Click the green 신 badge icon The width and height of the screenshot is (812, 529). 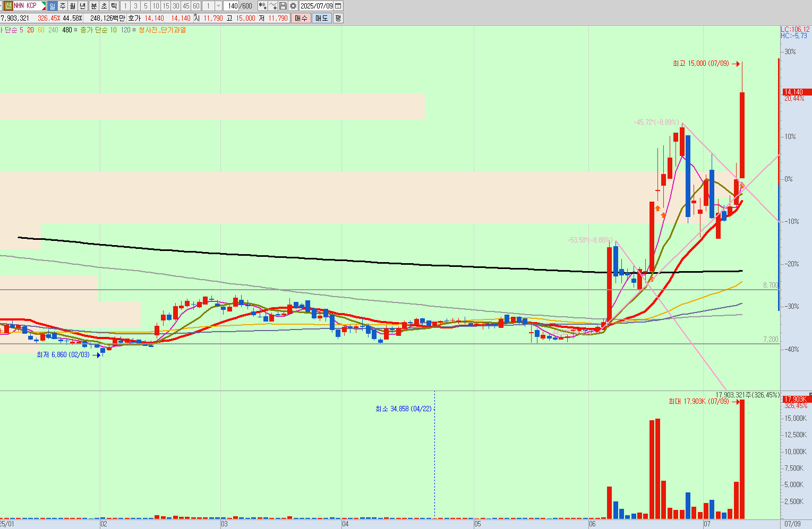click(x=8, y=6)
